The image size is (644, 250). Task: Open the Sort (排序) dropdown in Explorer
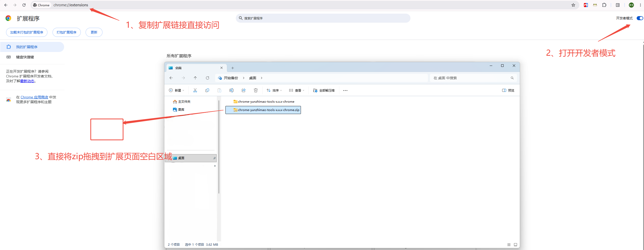pyautogui.click(x=274, y=90)
